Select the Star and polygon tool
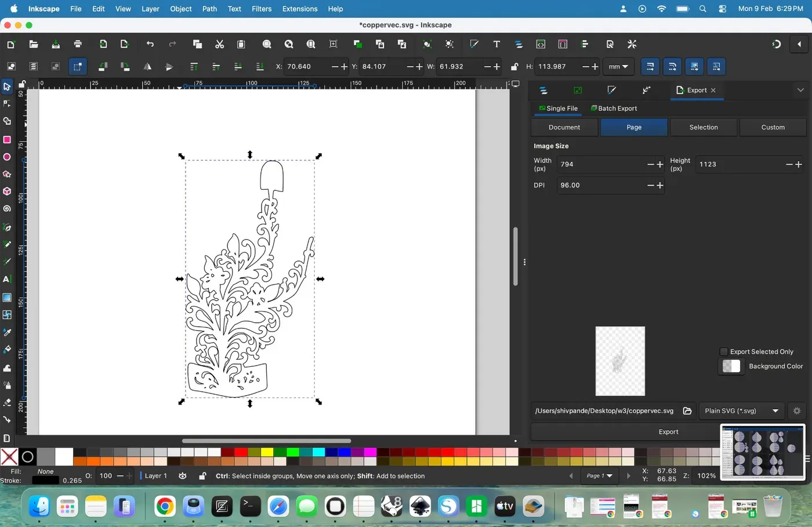This screenshot has width=812, height=527. [x=7, y=174]
